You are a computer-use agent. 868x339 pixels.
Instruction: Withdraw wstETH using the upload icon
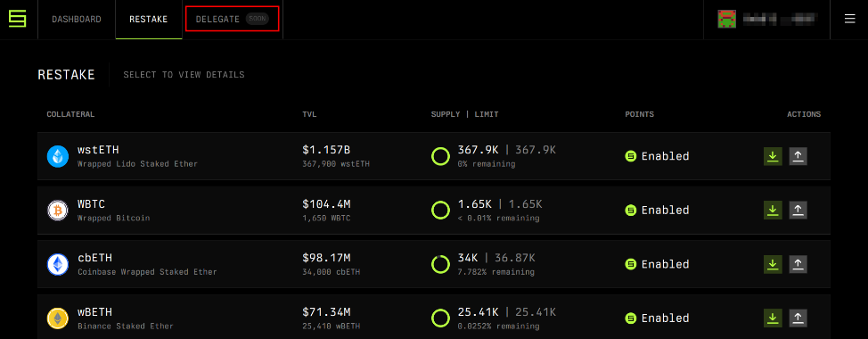[x=798, y=156]
